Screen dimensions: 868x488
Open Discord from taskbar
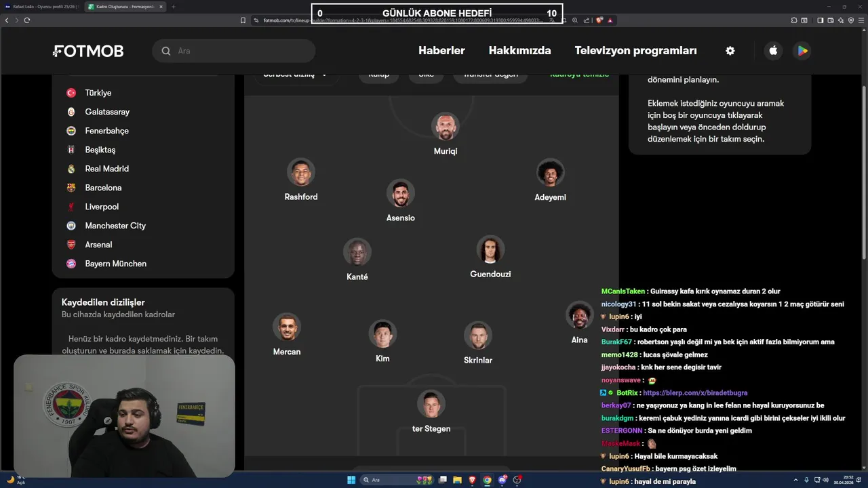pyautogui.click(x=502, y=480)
